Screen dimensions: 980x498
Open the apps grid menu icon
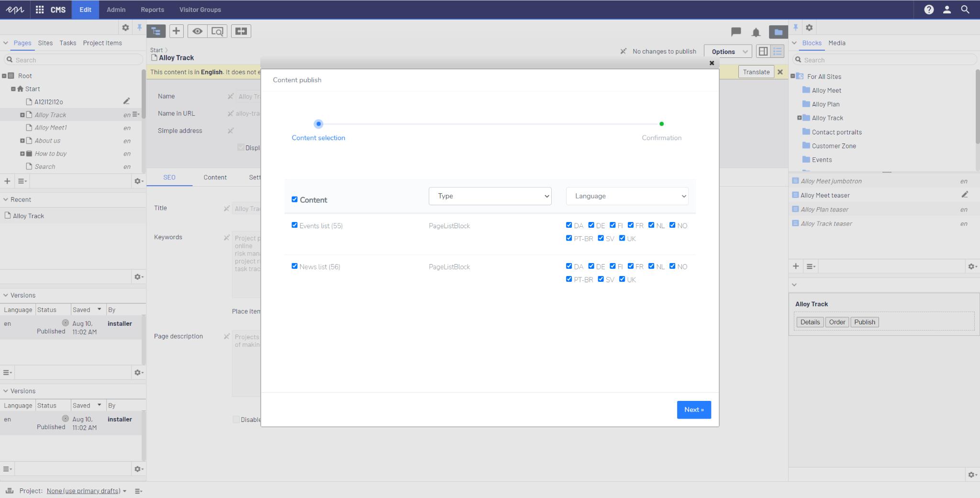40,10
